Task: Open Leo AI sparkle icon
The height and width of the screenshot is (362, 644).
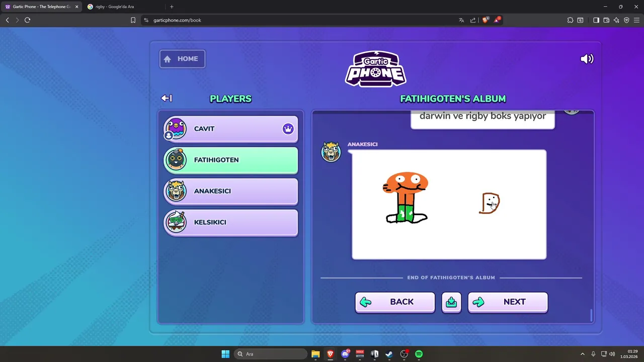Action: tap(616, 20)
